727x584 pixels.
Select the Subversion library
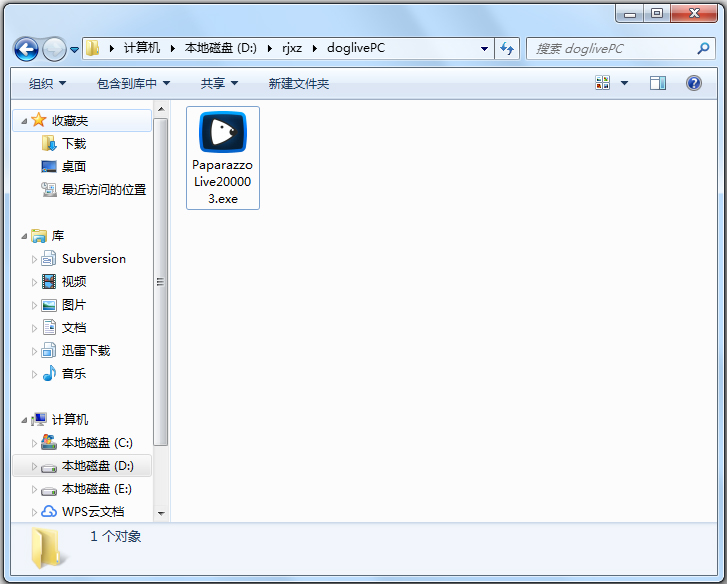tap(94, 259)
